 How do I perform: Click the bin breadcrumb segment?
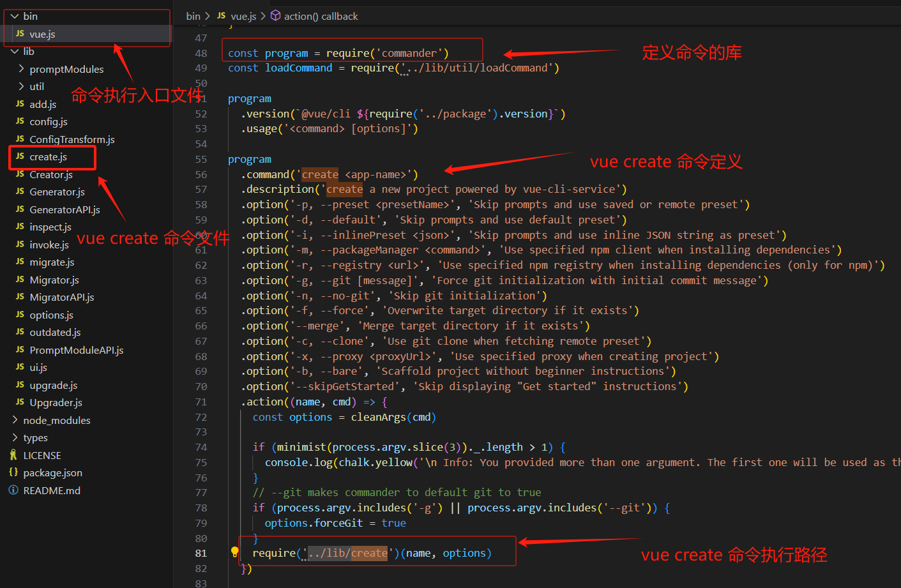[x=193, y=16]
